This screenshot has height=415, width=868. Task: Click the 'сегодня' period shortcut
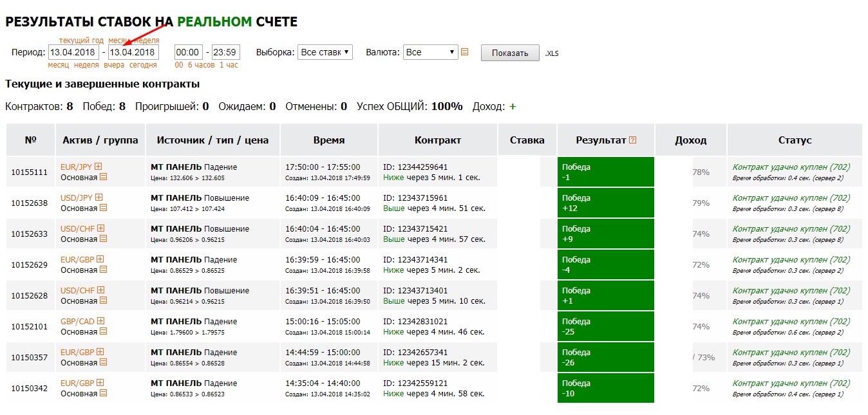click(143, 65)
